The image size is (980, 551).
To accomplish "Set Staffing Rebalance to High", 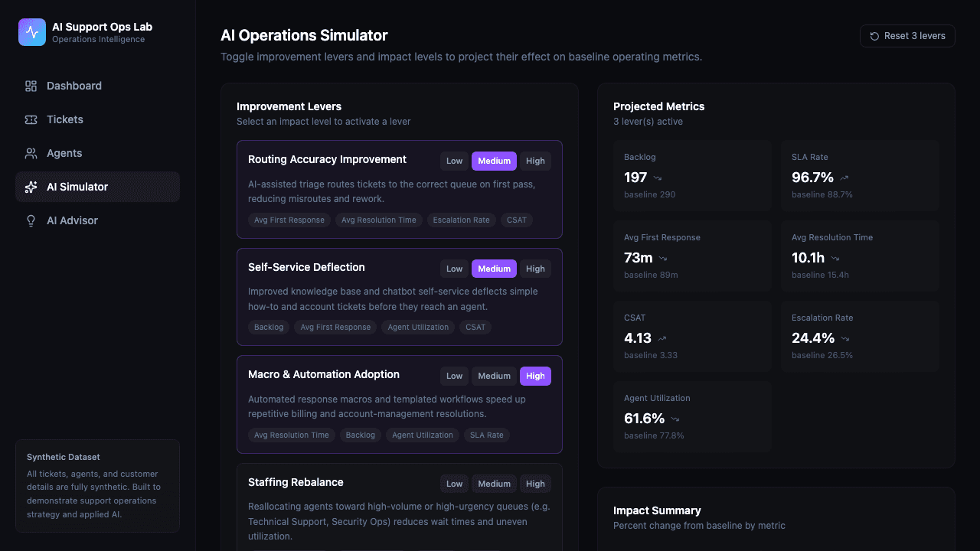I will pos(536,484).
